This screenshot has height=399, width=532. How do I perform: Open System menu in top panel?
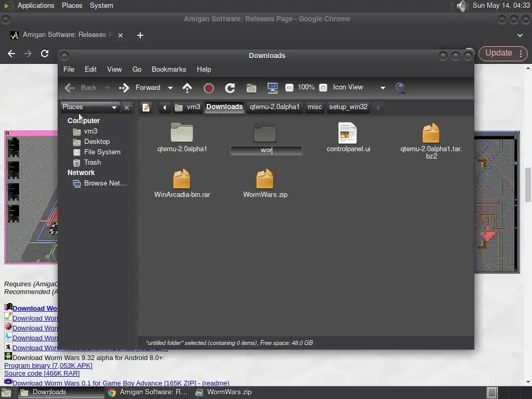pyautogui.click(x=101, y=5)
